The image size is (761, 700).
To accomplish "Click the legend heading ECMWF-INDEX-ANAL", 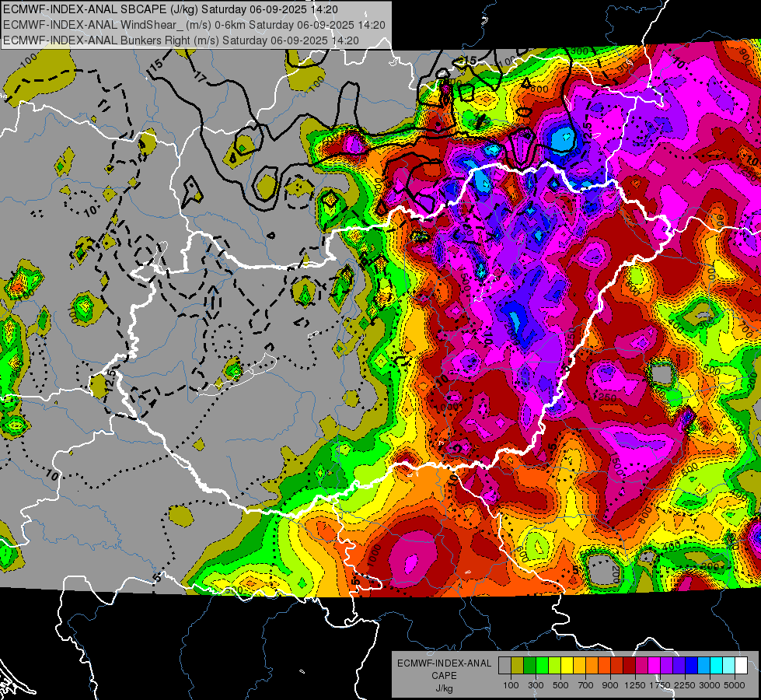I will pos(444,663).
